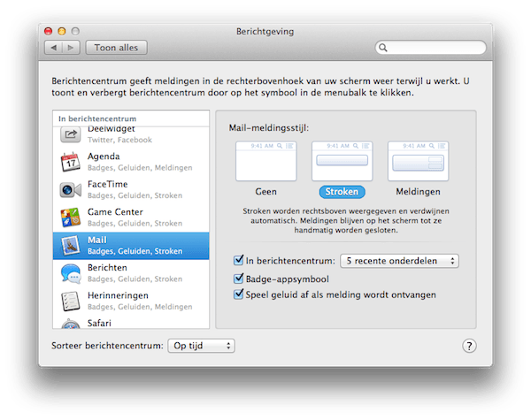Click the Deelwidget share icon
The height and width of the screenshot is (420, 531).
click(71, 134)
